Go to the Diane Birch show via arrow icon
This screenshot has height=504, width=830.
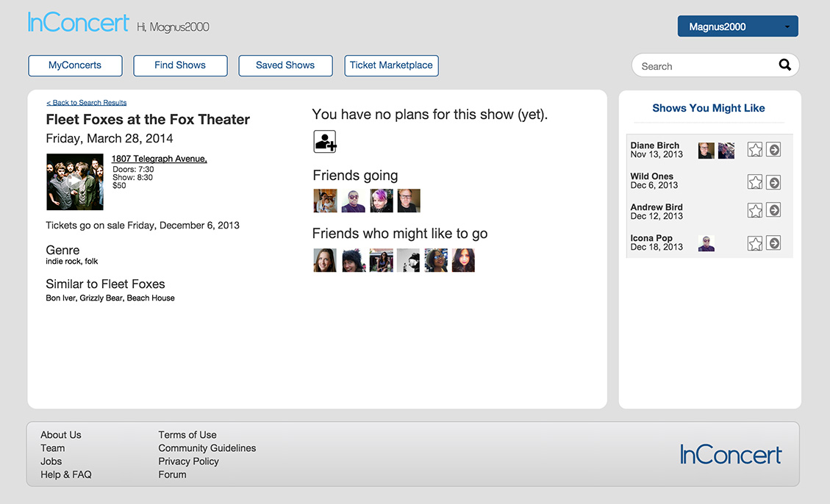coord(773,150)
